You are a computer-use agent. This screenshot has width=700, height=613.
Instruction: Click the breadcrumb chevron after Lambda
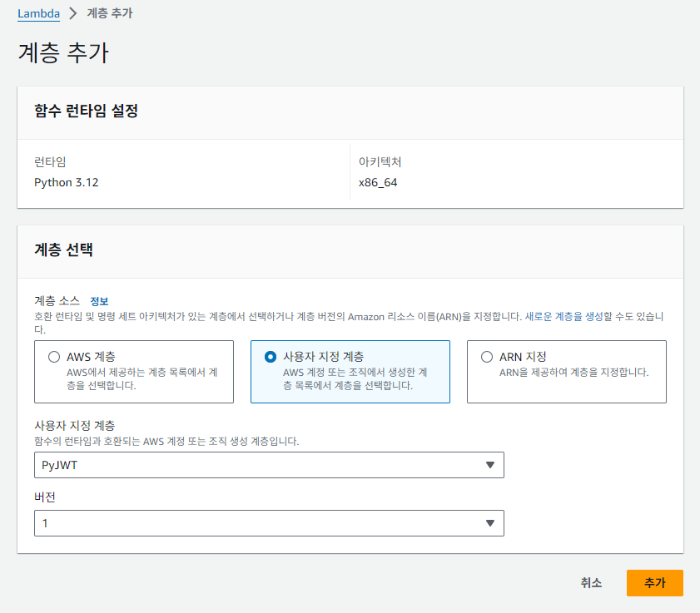[73, 13]
